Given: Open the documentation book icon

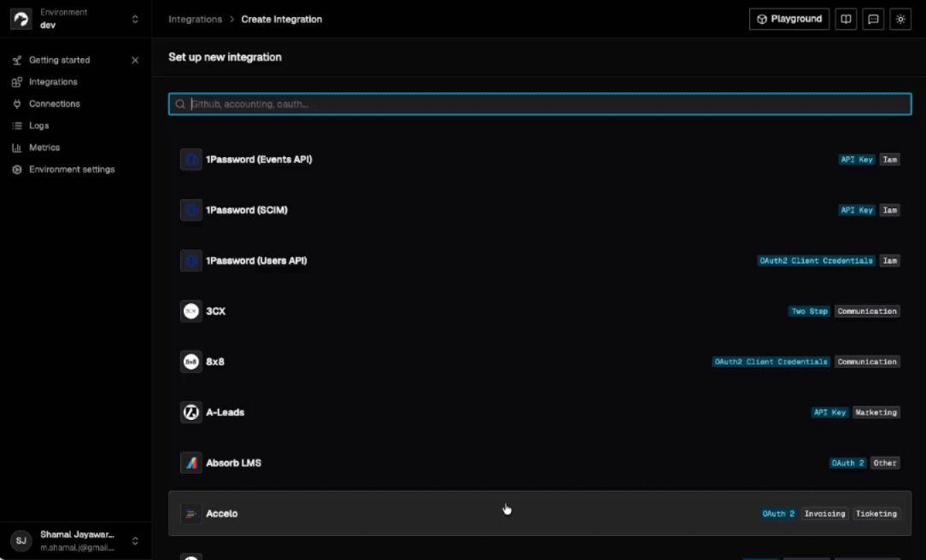Looking at the screenshot, I should pos(846,19).
